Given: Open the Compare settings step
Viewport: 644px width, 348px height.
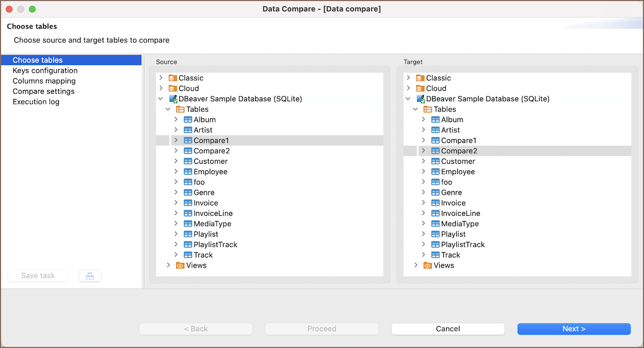Looking at the screenshot, I should [x=43, y=92].
